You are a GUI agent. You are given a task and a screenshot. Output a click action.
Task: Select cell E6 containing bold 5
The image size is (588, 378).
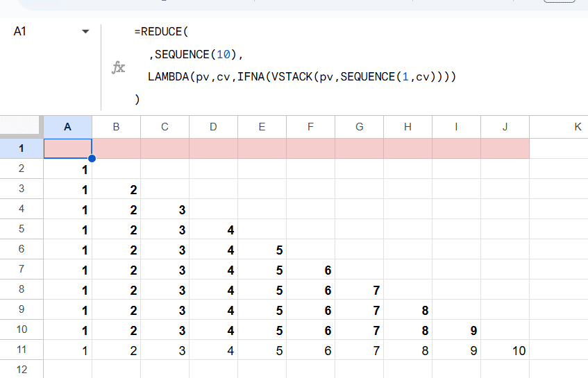pos(262,250)
